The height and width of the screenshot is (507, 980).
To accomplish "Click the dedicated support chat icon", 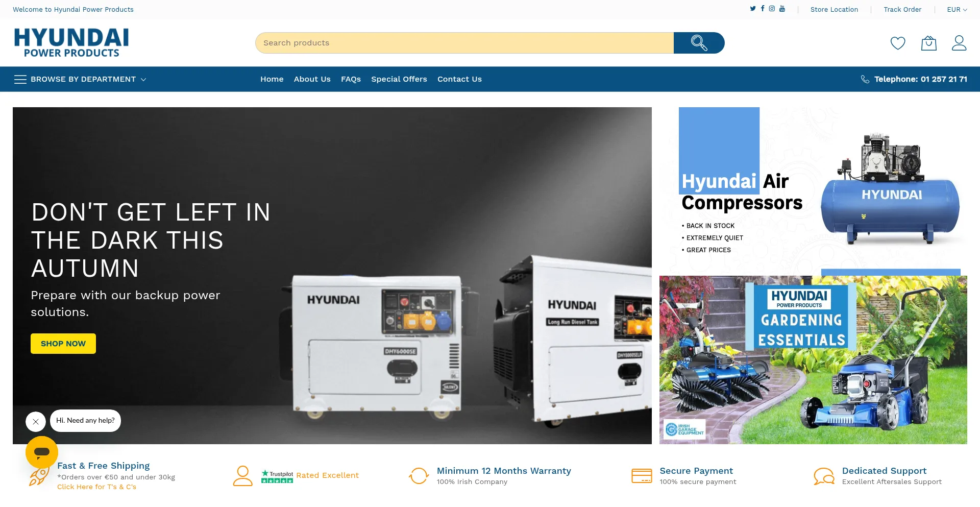I will coord(824,476).
